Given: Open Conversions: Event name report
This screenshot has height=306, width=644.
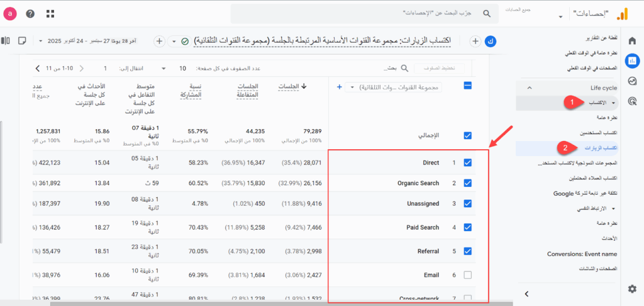Looking at the screenshot, I should [582, 254].
